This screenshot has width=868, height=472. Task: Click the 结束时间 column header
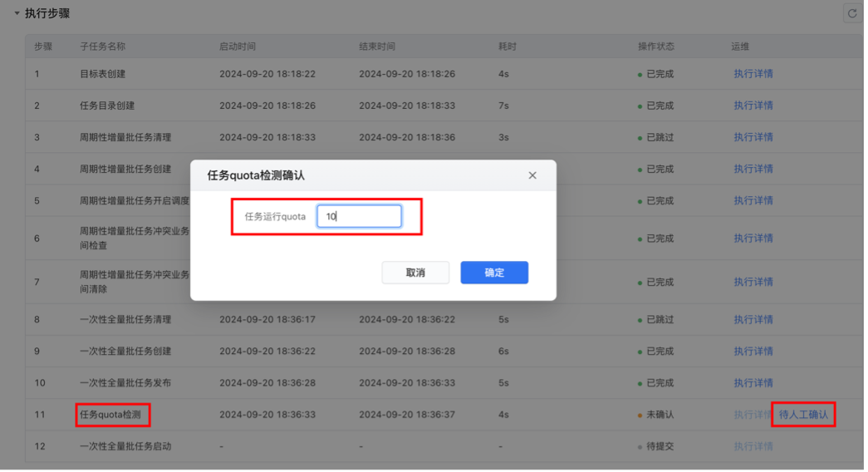pos(379,47)
